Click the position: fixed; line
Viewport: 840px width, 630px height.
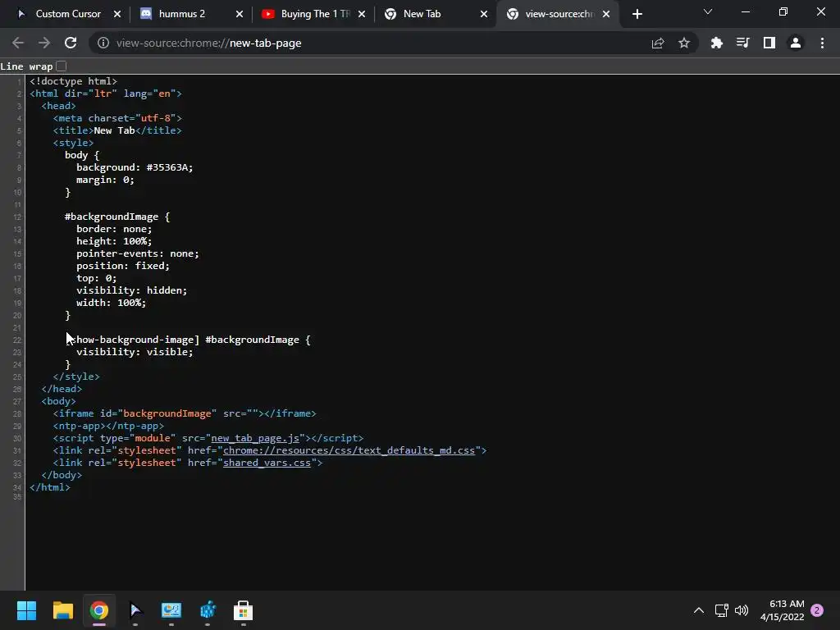(x=123, y=267)
